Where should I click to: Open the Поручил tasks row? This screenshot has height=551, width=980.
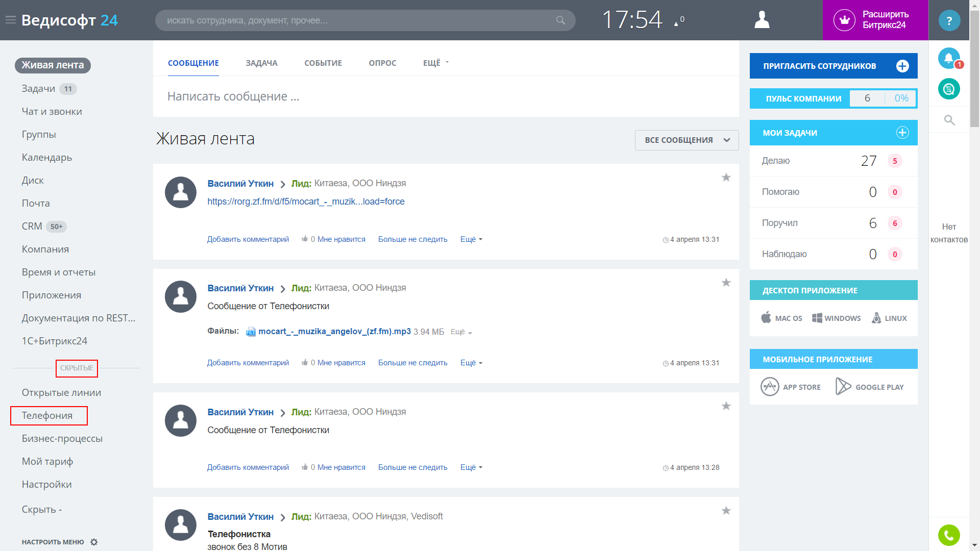(x=833, y=223)
